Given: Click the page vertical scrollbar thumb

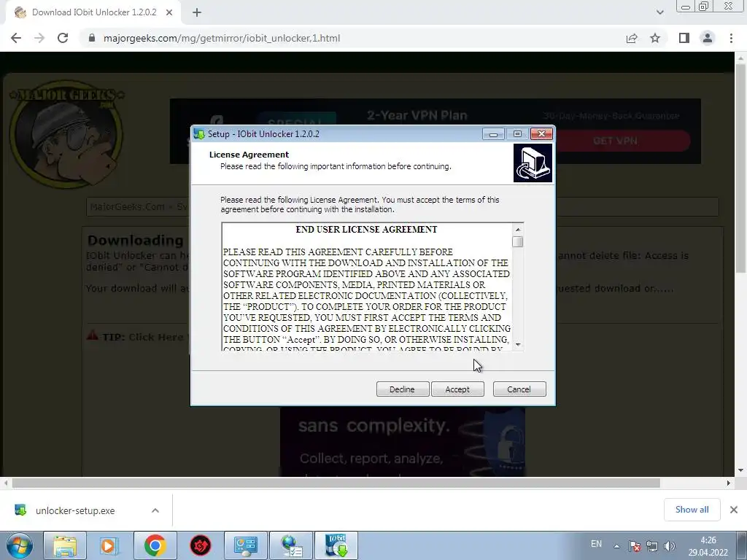Looking at the screenshot, I should click(x=740, y=168).
